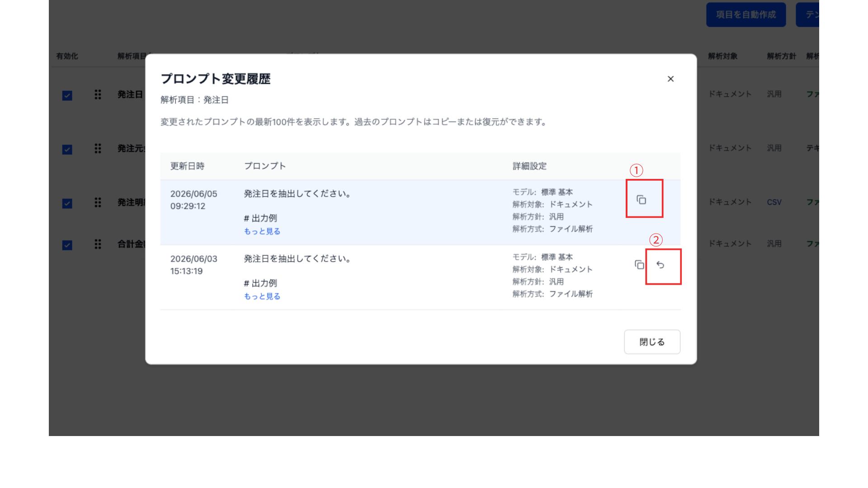Close the プロンプト変更履歴 dialog with X
The height and width of the screenshot is (488, 868).
click(670, 79)
